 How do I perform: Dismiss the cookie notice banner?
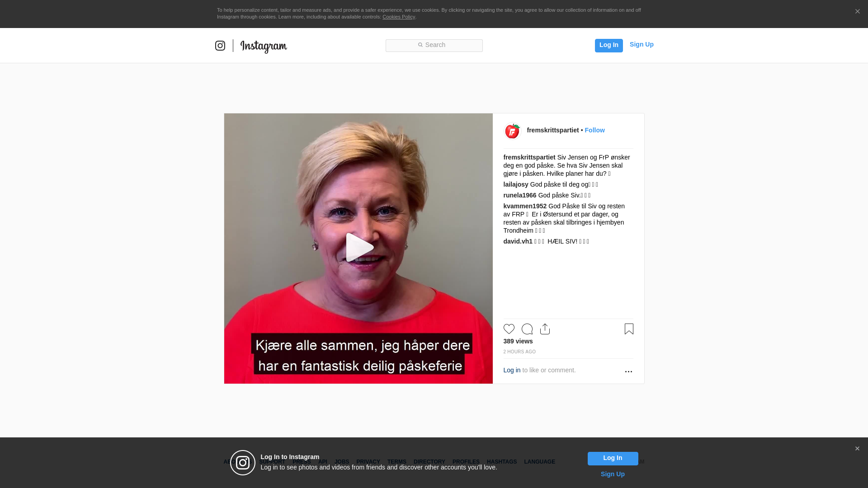857,12
